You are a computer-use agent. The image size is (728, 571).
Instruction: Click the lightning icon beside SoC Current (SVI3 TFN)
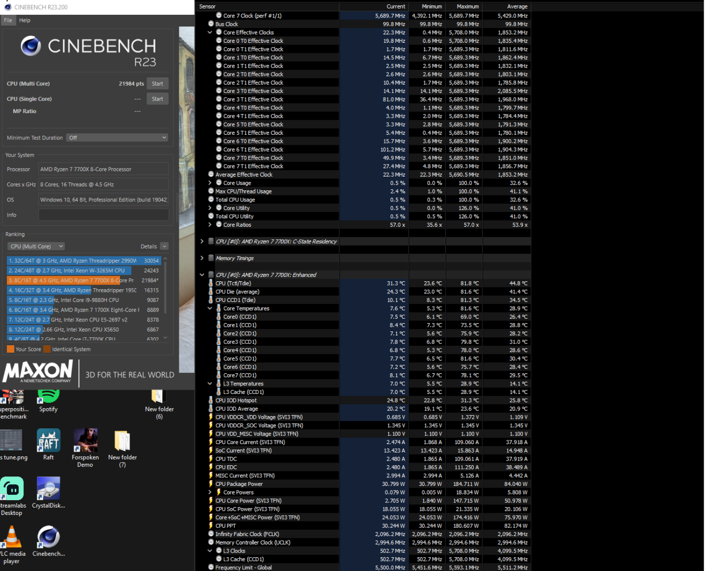point(211,450)
